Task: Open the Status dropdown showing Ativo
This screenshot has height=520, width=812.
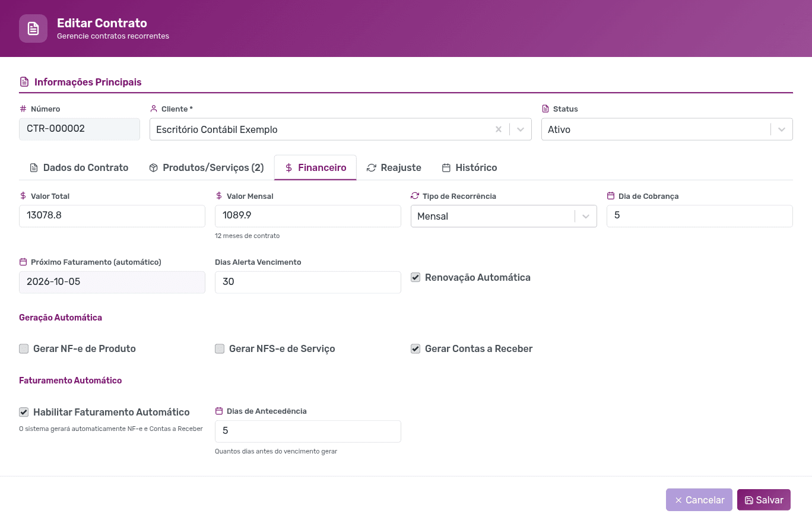Action: (667, 129)
